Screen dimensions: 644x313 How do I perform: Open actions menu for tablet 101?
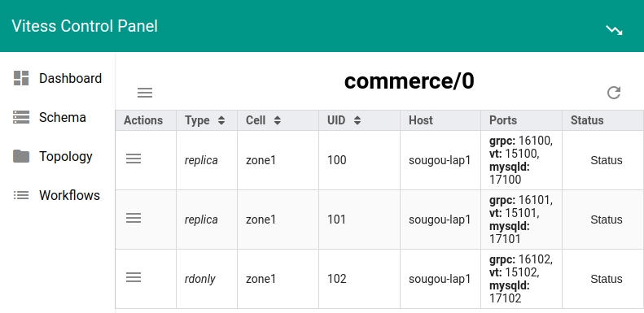(134, 218)
